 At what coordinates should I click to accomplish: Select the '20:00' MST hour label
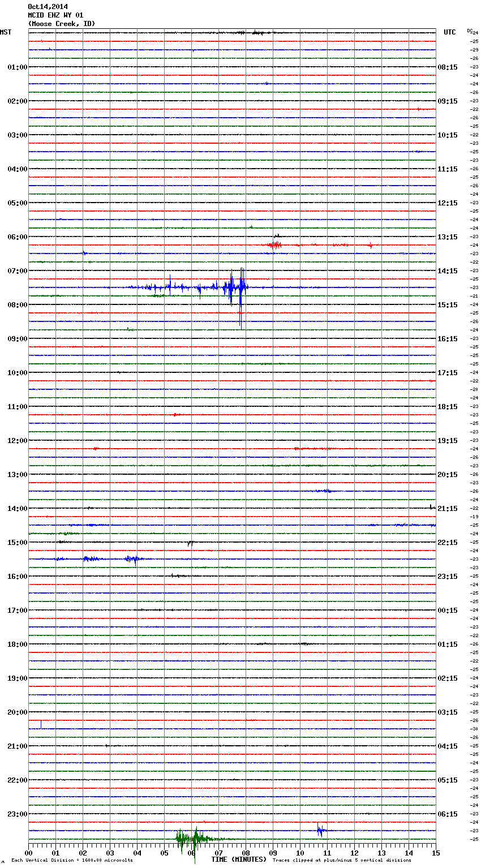(17, 712)
